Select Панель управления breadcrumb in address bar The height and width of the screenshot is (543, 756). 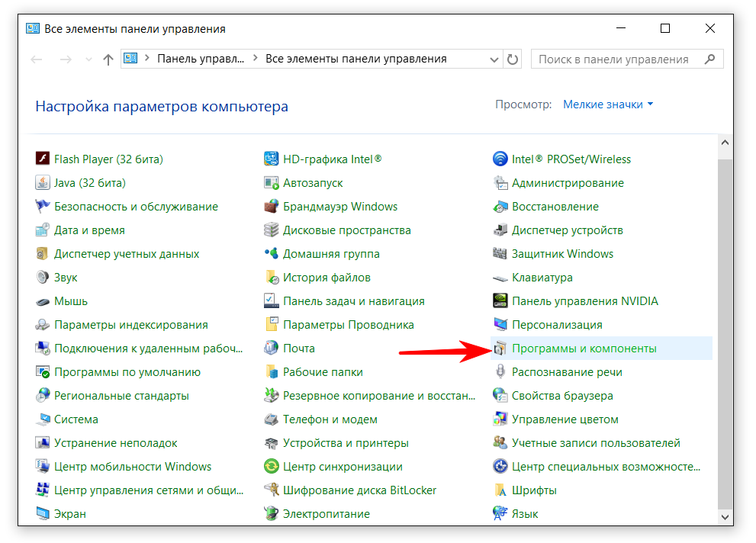(x=201, y=59)
